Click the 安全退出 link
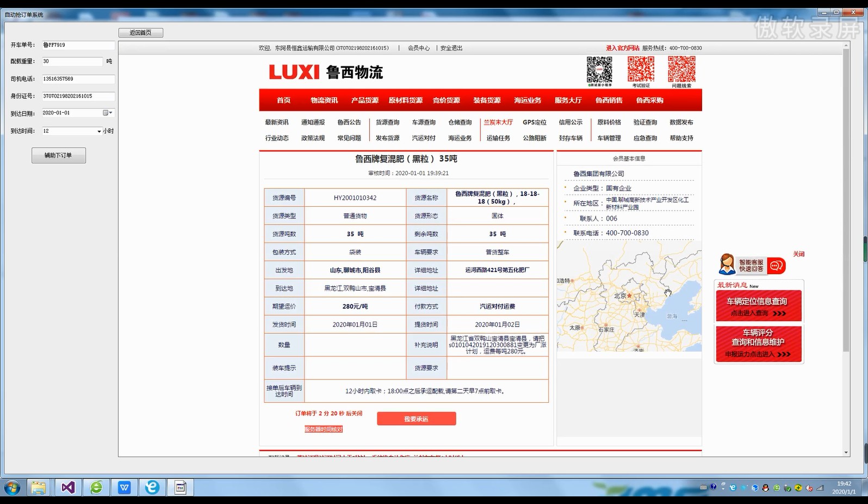 pyautogui.click(x=451, y=48)
